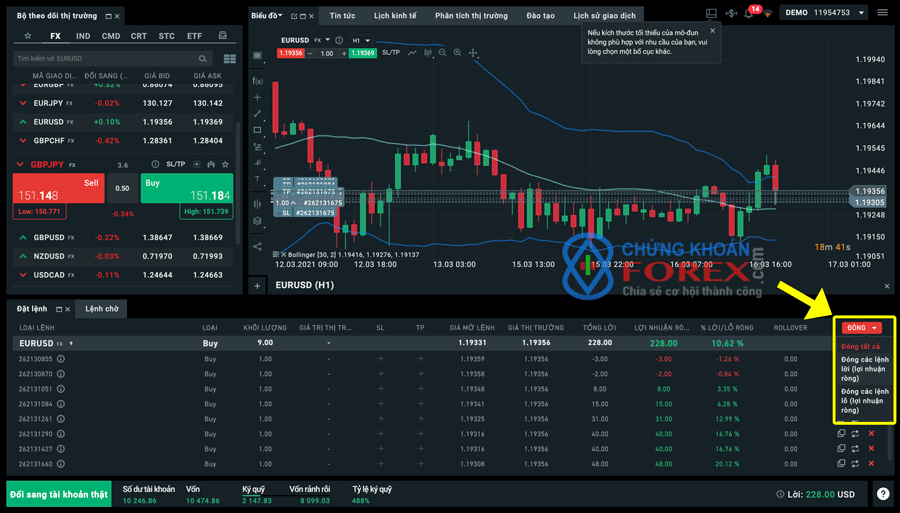Screen dimensions: 900x513
Task: Switch to the Tin tức tab
Action: [x=343, y=15]
